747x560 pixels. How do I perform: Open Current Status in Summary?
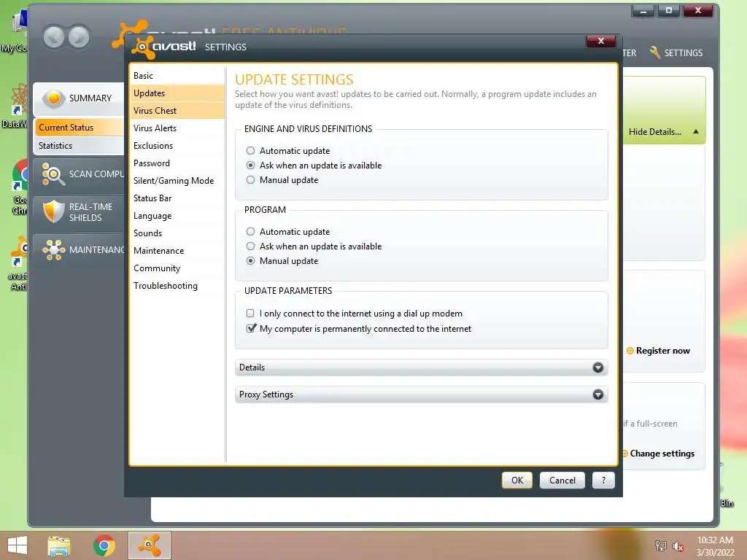click(x=79, y=128)
